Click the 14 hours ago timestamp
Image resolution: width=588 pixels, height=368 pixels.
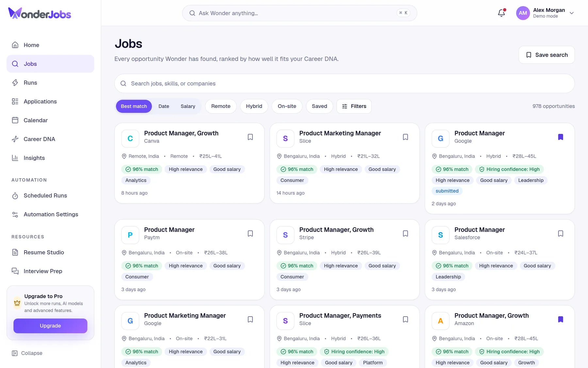[x=290, y=193]
